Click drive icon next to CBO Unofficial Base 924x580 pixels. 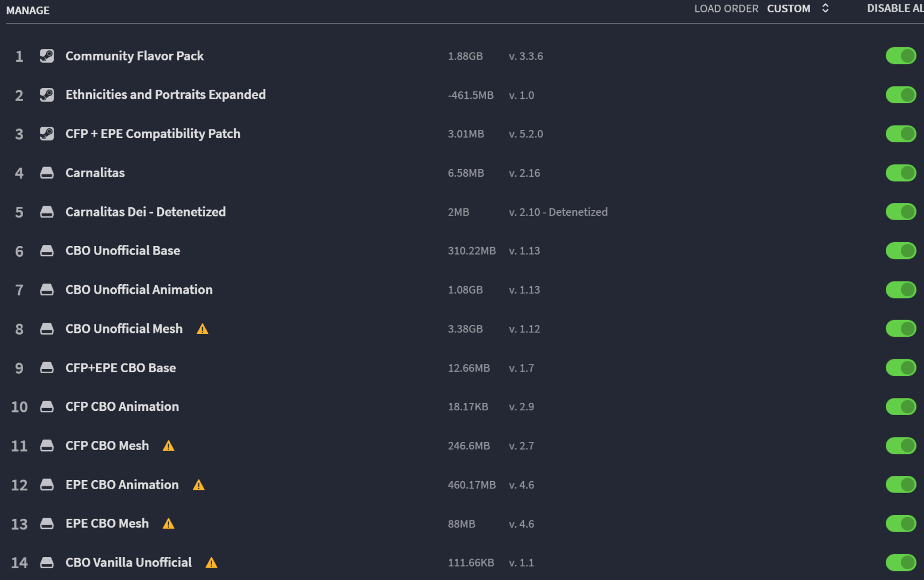coord(47,251)
